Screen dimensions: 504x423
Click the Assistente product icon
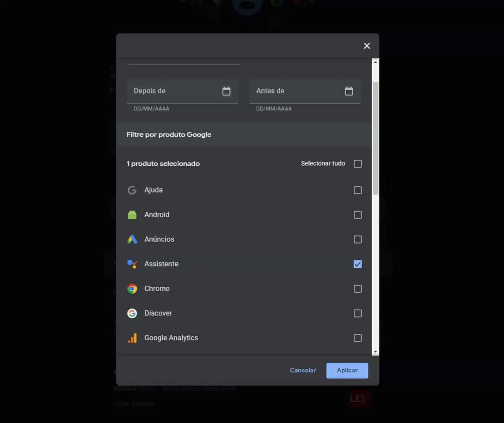(132, 264)
